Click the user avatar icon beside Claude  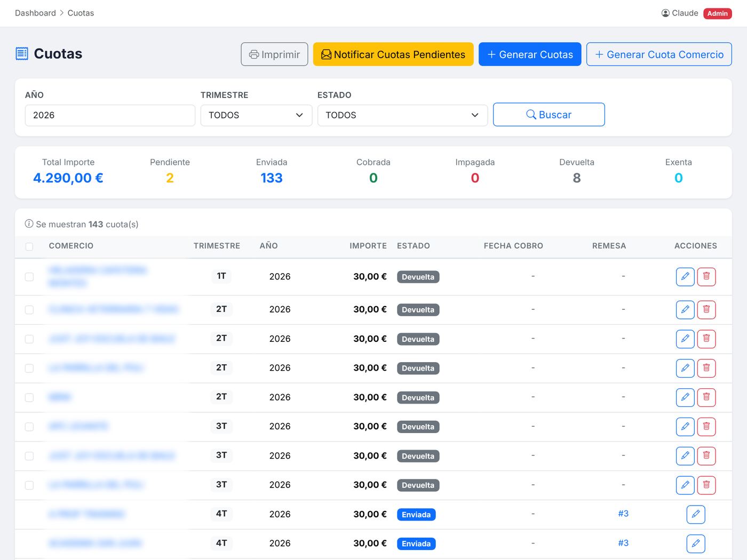pos(665,13)
